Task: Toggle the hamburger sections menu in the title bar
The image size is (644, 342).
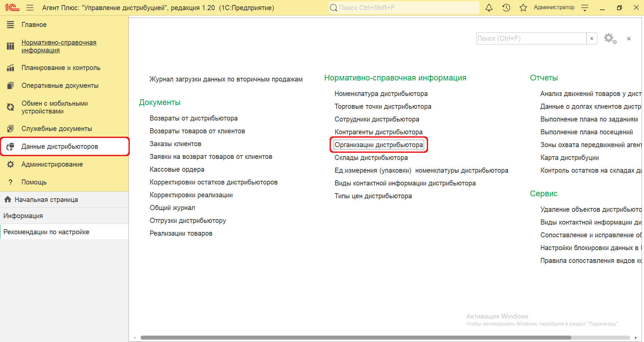Action: (x=30, y=7)
